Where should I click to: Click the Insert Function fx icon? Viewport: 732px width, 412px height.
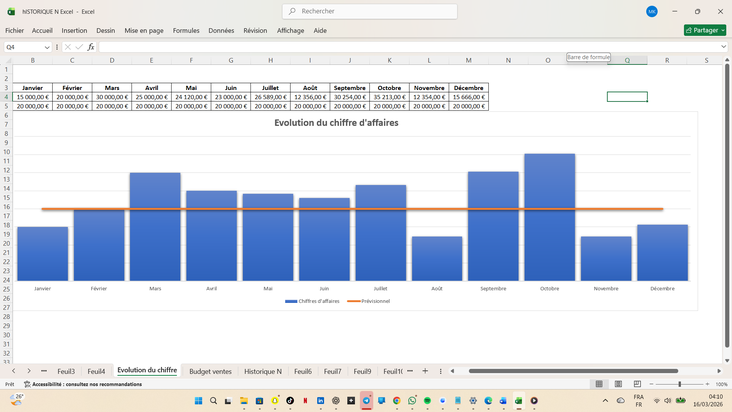(90, 47)
